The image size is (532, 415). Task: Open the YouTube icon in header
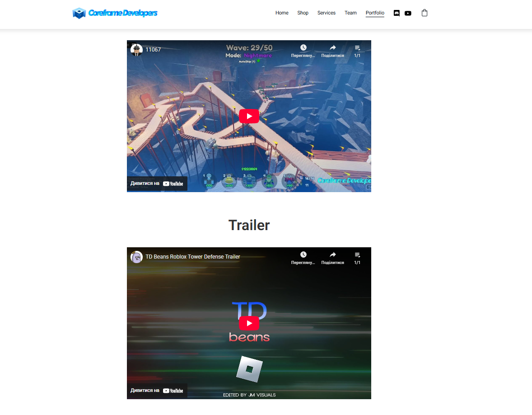[x=408, y=13]
